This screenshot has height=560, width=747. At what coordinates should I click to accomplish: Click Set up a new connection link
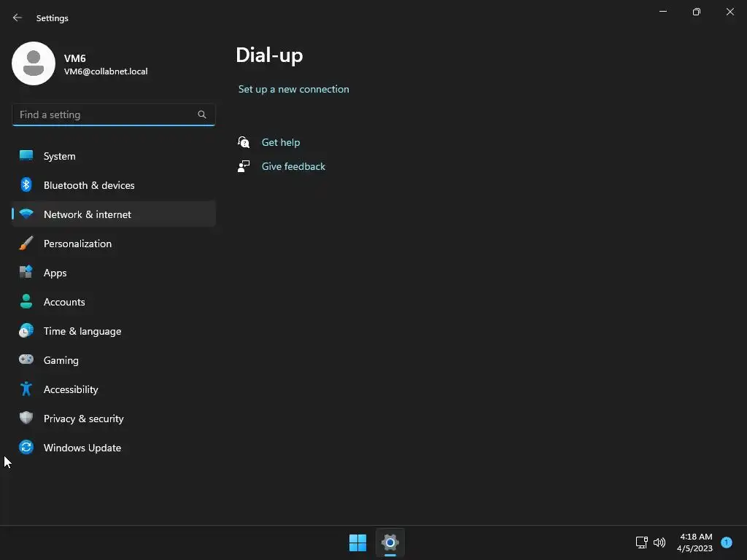293,89
